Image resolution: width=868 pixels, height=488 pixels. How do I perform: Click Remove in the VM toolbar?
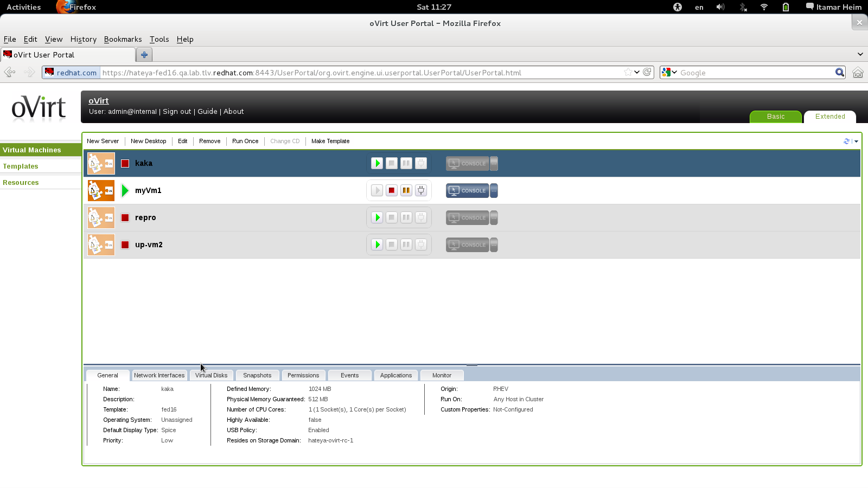(210, 141)
